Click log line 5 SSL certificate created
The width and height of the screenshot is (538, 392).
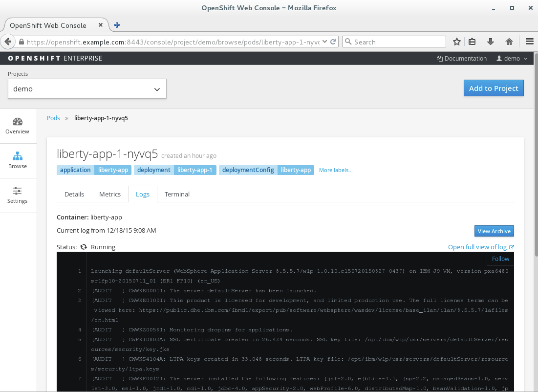click(300, 344)
